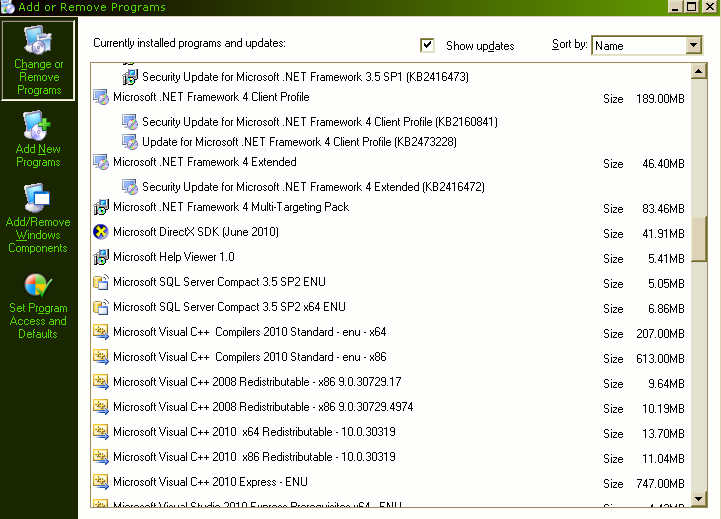Click the scrollbar up arrow
The image size is (721, 519).
pos(698,71)
